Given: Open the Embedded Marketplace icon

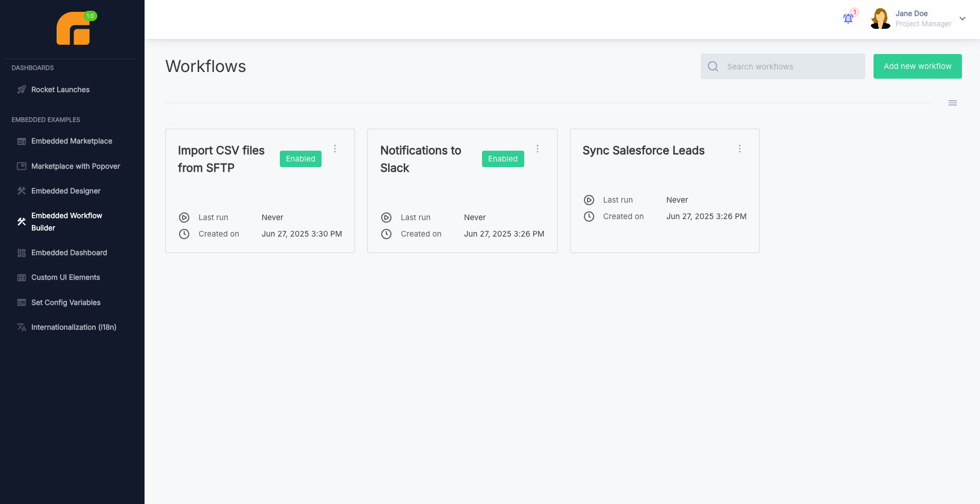Looking at the screenshot, I should (21, 141).
